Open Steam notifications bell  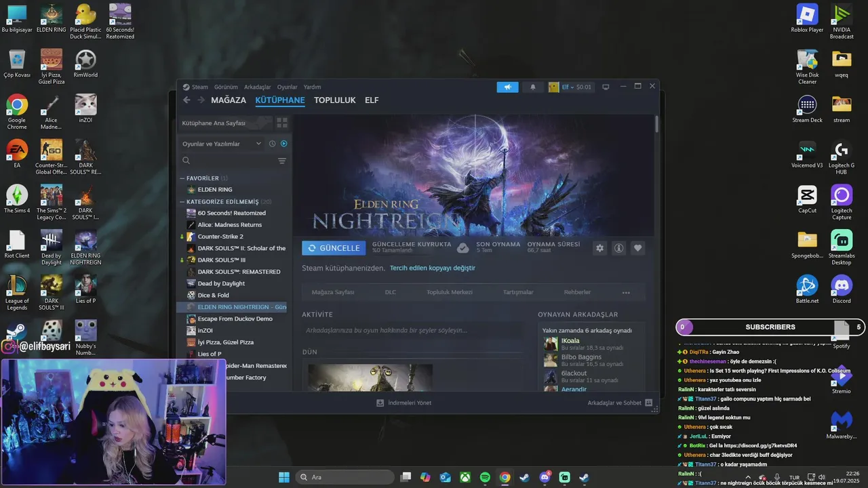(x=532, y=87)
